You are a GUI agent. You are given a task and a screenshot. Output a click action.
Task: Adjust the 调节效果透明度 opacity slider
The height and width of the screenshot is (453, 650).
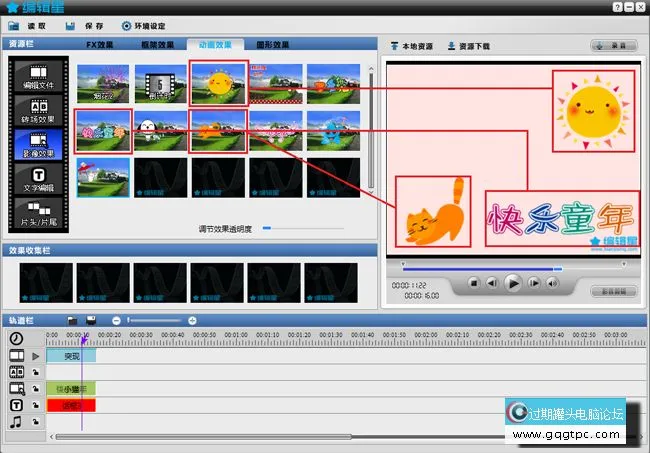[266, 229]
